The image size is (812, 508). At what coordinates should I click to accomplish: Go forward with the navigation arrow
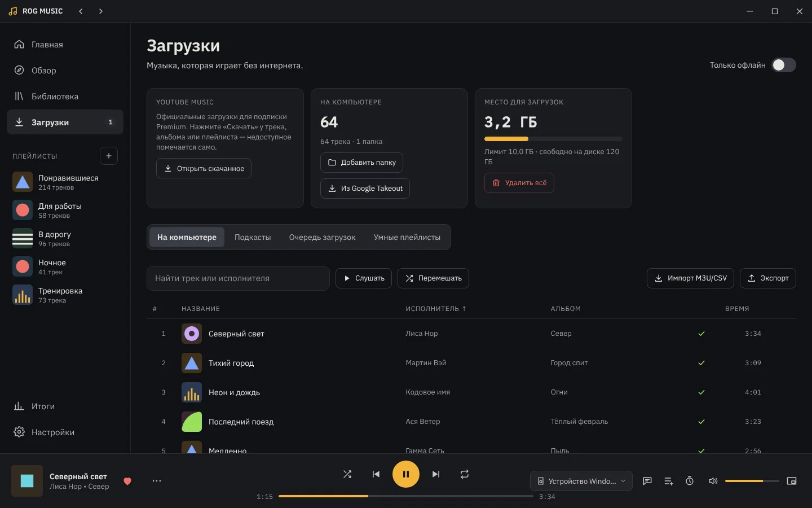101,11
